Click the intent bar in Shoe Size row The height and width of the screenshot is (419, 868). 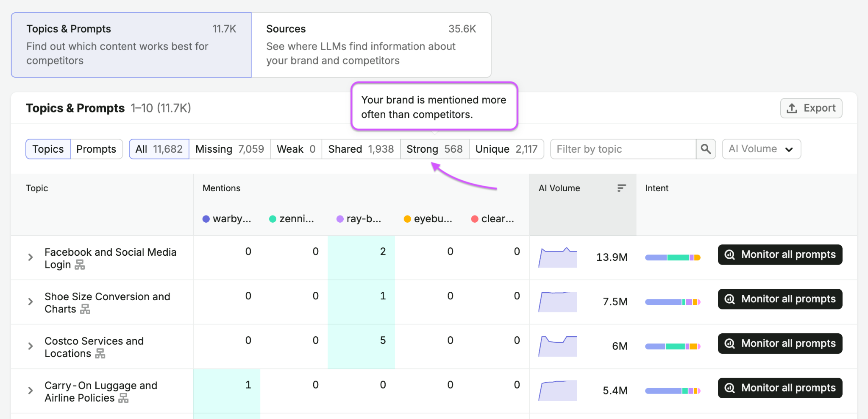click(673, 302)
